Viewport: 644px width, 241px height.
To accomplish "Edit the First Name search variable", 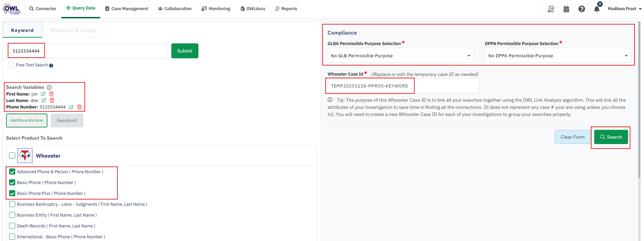I will point(43,94).
